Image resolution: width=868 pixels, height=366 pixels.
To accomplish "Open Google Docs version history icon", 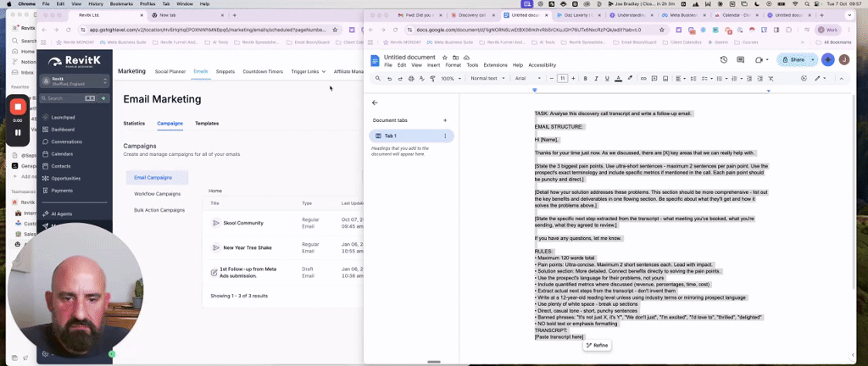I will [724, 59].
